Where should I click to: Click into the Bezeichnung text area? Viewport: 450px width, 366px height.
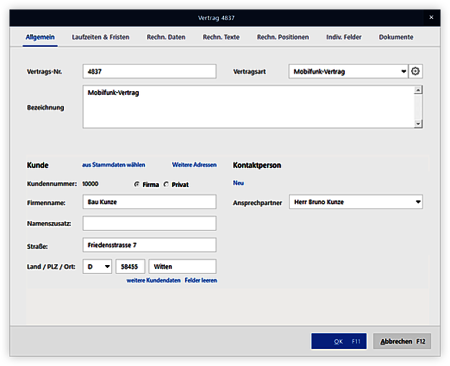248,107
